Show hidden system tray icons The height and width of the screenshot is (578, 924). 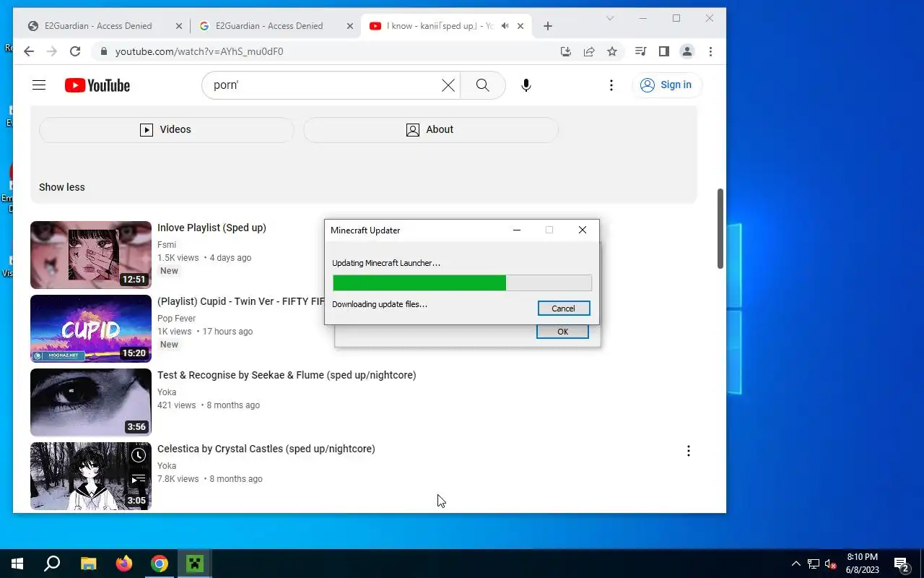(x=796, y=564)
